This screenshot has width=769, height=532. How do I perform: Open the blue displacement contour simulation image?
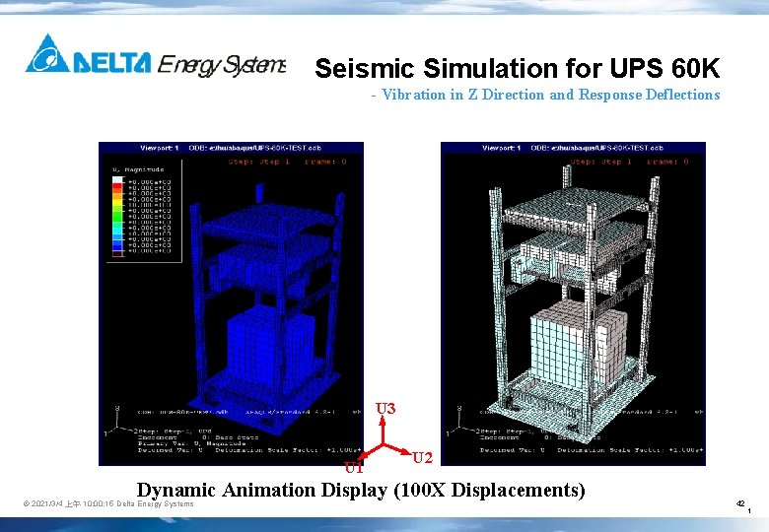tap(231, 303)
